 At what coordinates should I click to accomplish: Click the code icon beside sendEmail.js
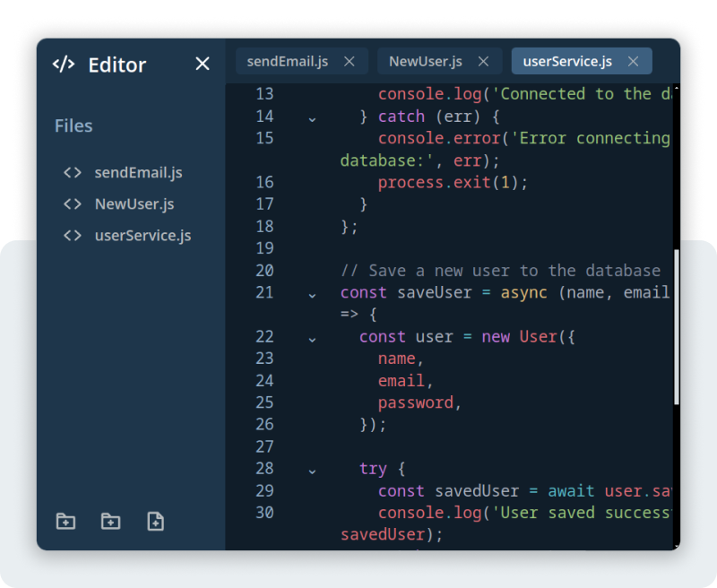[x=72, y=172]
